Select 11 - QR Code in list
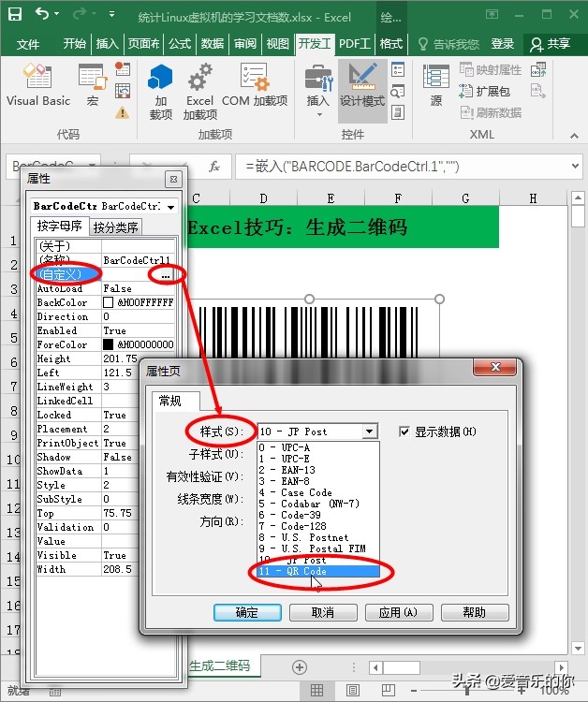 [x=318, y=571]
